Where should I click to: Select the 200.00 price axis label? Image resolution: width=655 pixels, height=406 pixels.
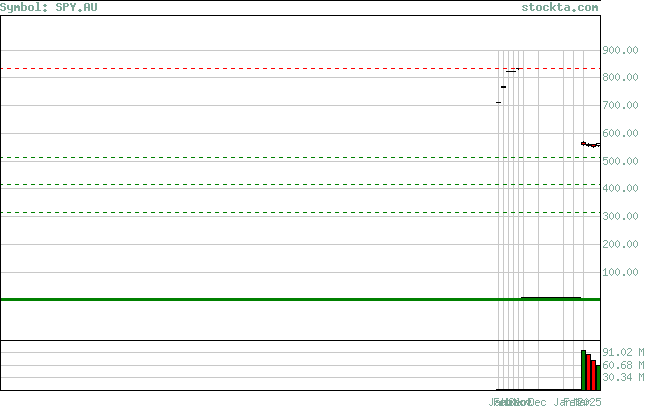(620, 244)
